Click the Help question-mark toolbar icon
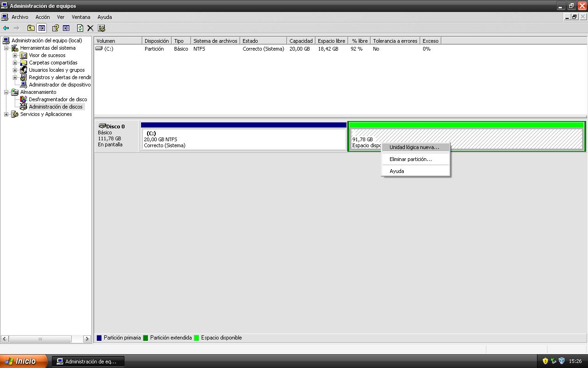Screen dimensions: 588x368 55,28
